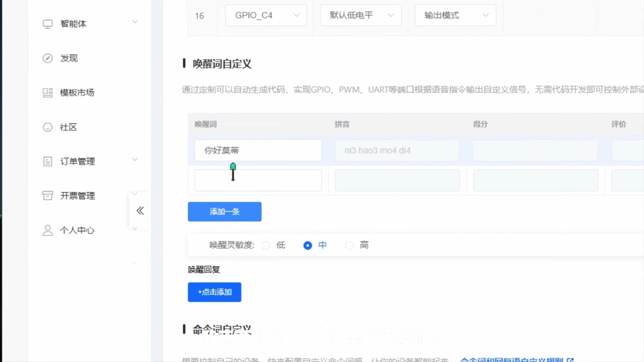The height and width of the screenshot is (362, 644).
Task: Select 高 wake sensitivity
Action: (349, 245)
